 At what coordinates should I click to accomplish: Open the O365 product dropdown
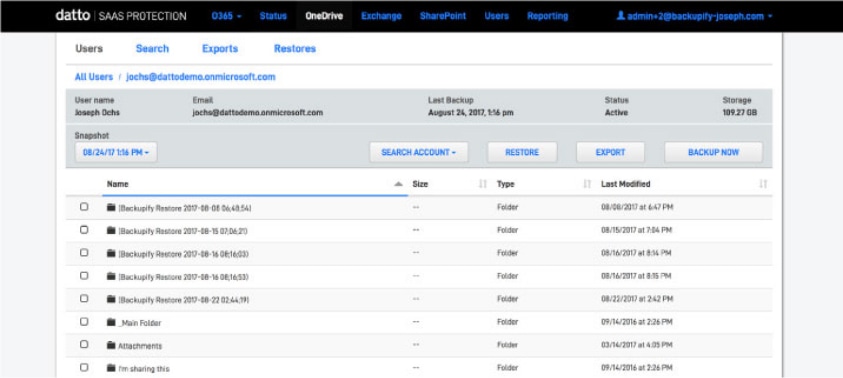click(226, 16)
